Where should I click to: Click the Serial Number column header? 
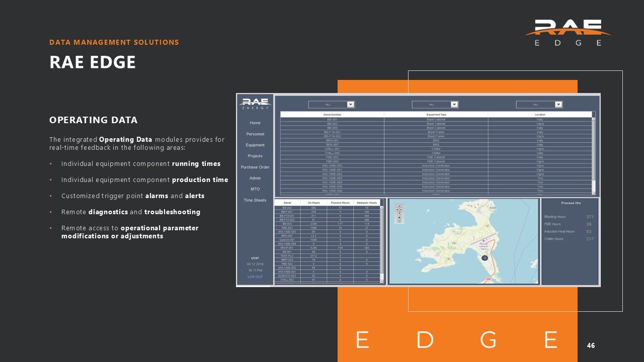point(332,115)
